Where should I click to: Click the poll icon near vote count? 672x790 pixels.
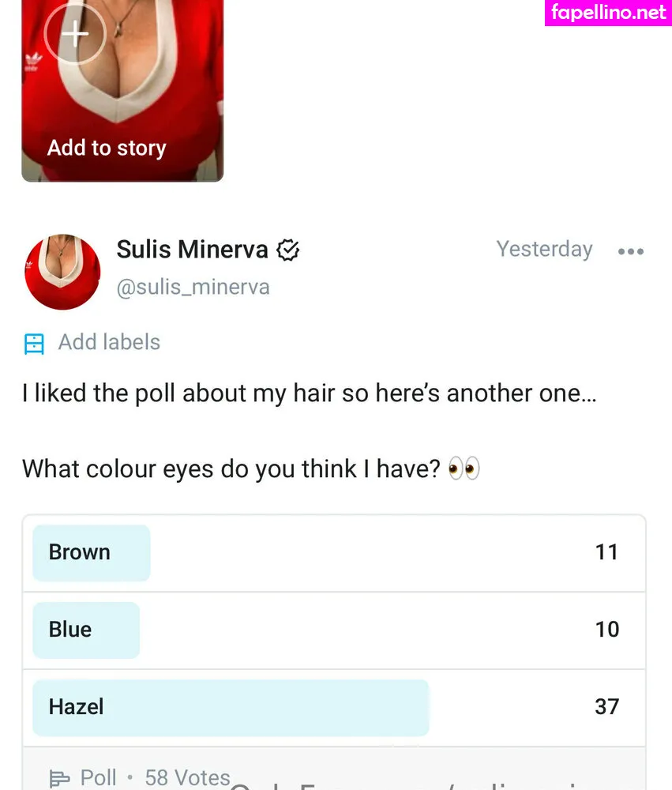tap(60, 778)
